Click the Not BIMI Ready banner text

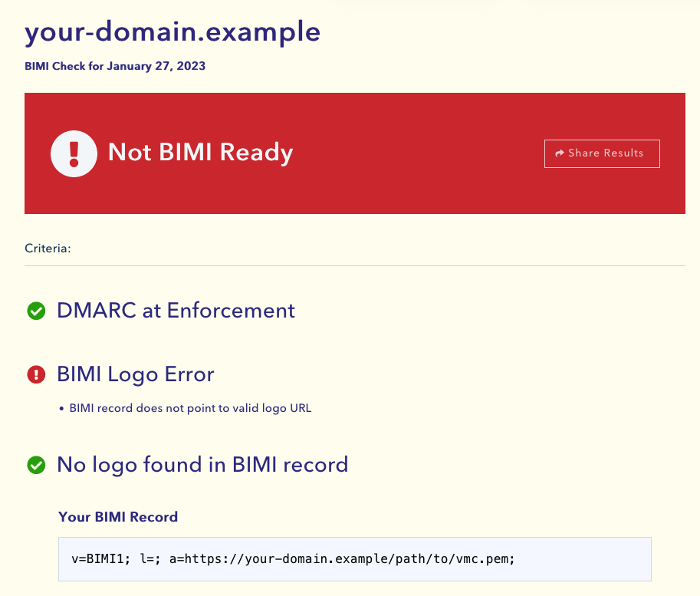(x=200, y=153)
